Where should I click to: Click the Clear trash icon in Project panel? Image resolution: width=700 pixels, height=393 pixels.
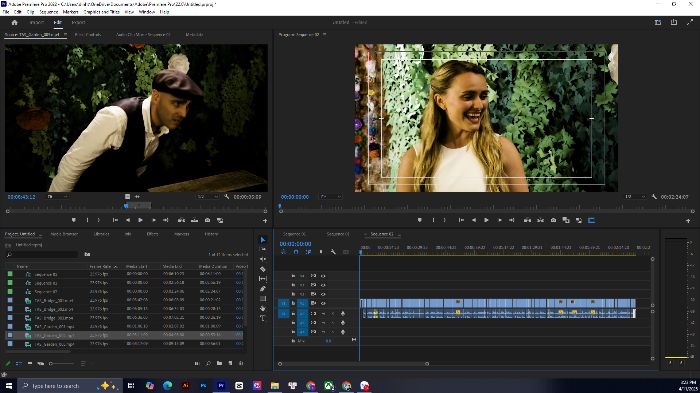tap(241, 364)
